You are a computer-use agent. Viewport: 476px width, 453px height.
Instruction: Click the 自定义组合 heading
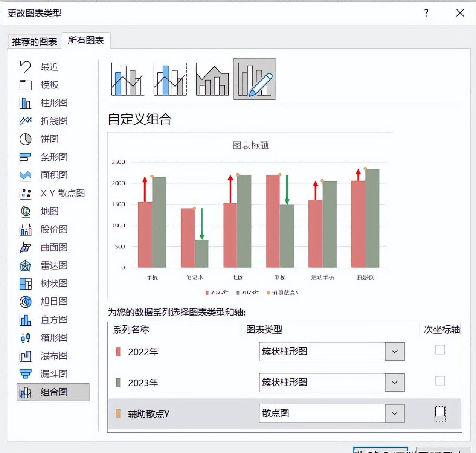pos(140,119)
